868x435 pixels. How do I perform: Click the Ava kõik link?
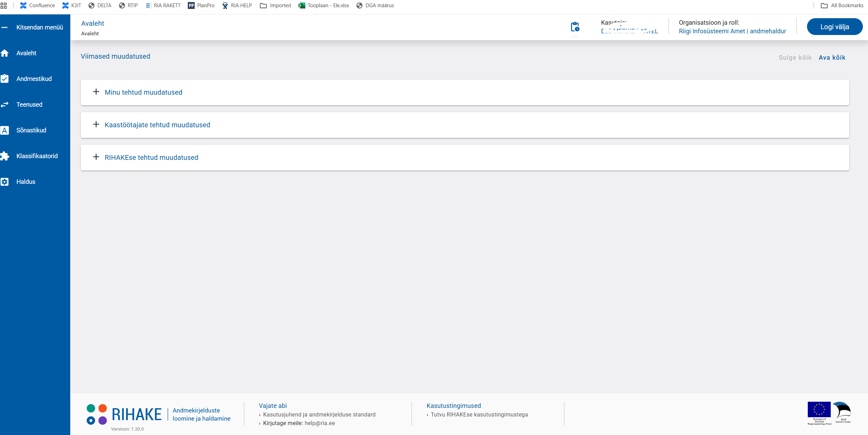click(x=832, y=58)
